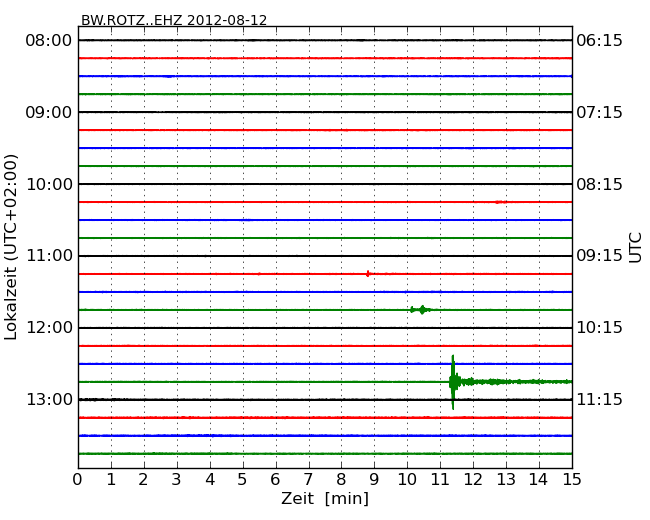This screenshot has width=650, height=520.
Task: Select the x-axis tick label 15
Action: click(x=572, y=479)
